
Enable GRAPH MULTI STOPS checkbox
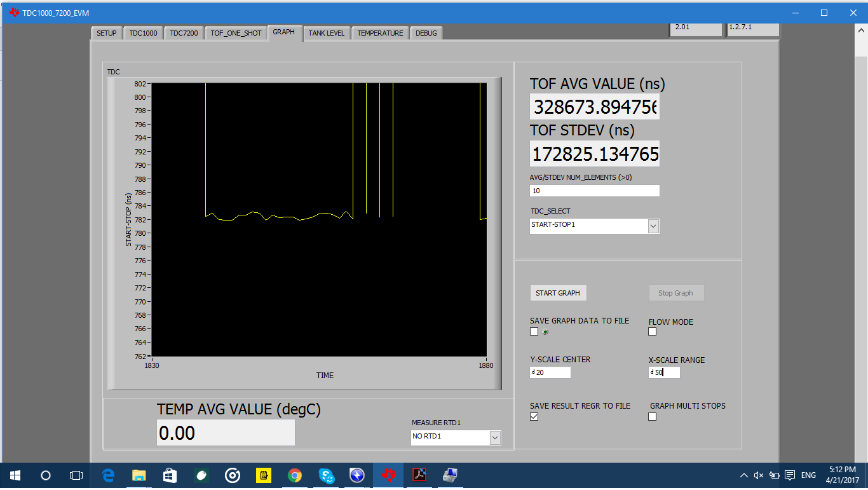pyautogui.click(x=652, y=417)
